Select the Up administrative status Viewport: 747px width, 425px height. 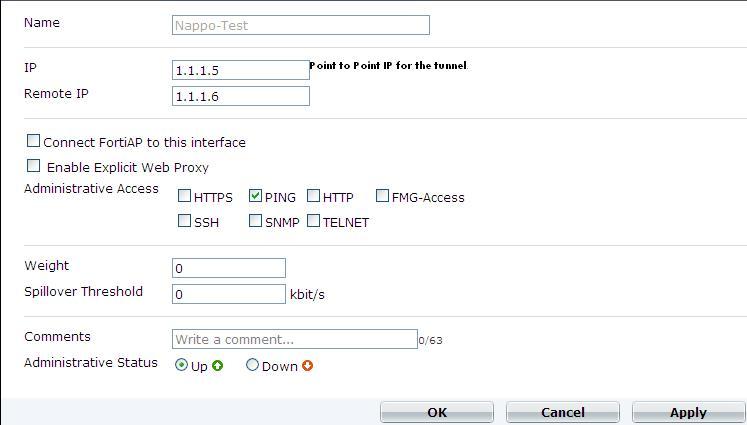click(x=181, y=366)
